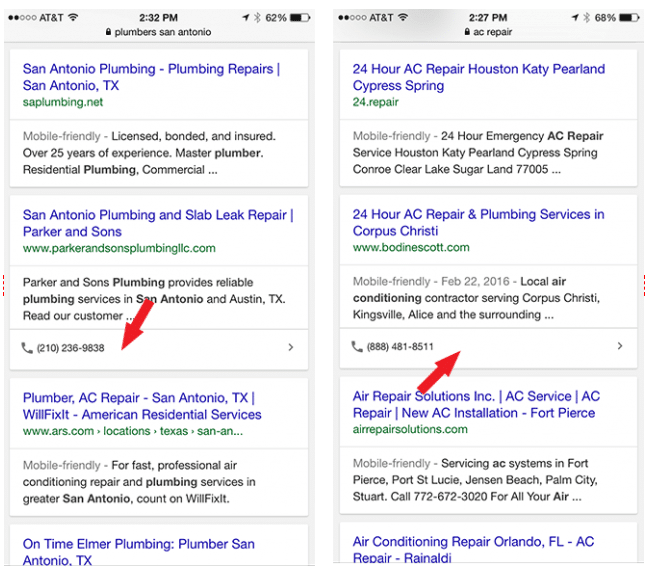The height and width of the screenshot is (574, 650).
Task: Open 'On Time Elmer Plumbing' result
Action: (x=139, y=552)
